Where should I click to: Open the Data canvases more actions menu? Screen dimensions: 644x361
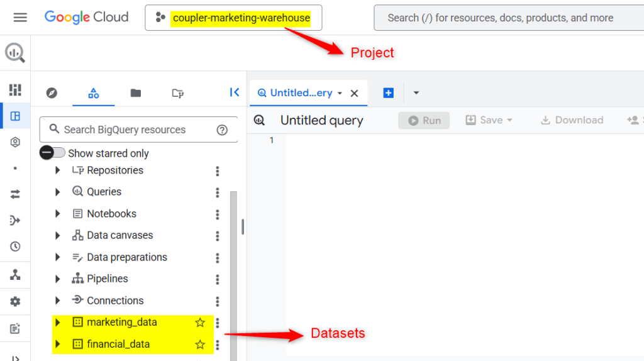coord(218,236)
